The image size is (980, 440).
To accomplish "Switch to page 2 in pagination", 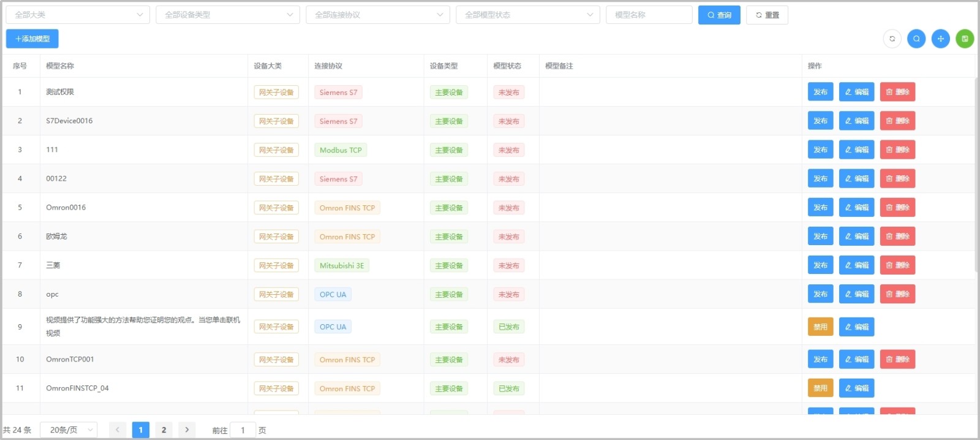I will [164, 430].
